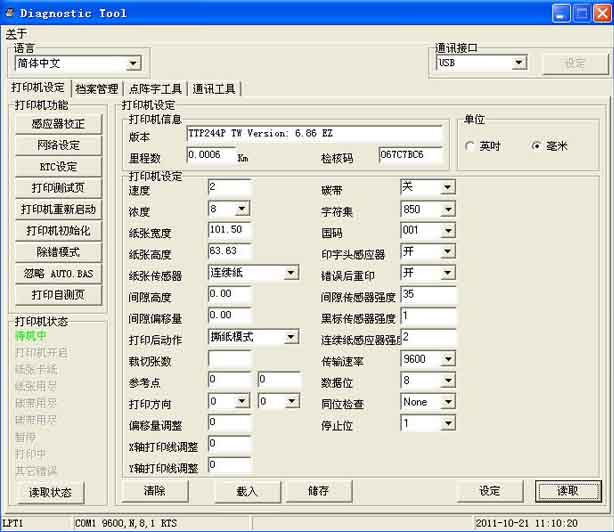The height and width of the screenshot is (532, 614).
Task: Switch to the 点阵字工具 tab
Action: click(156, 89)
